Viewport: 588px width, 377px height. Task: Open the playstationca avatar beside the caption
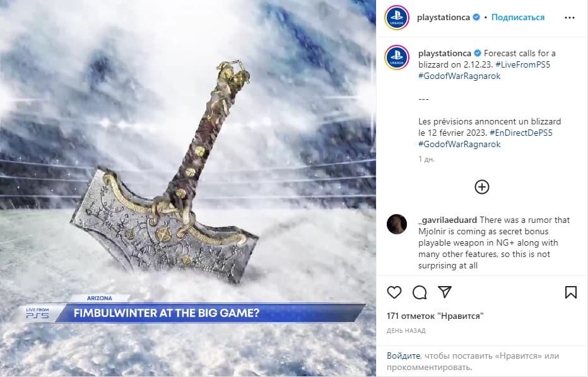397,57
